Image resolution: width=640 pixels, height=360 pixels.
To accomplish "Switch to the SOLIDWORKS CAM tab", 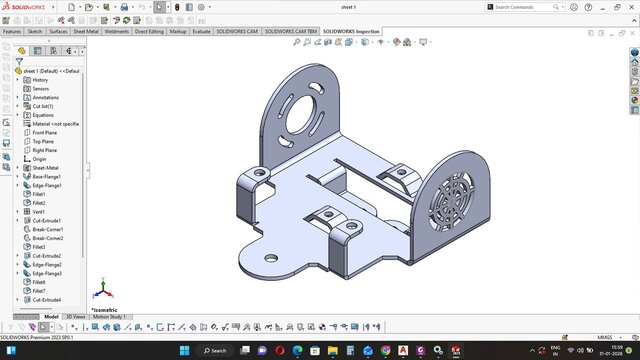I will click(x=237, y=31).
